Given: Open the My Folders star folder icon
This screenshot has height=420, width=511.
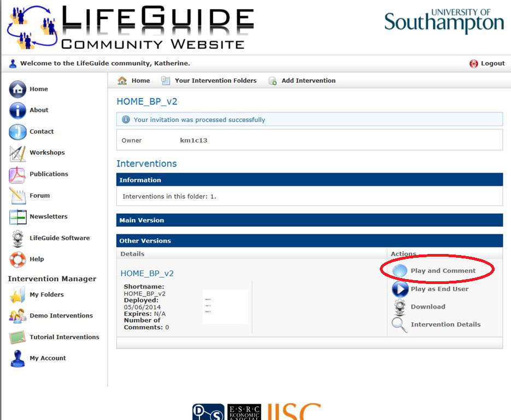Looking at the screenshot, I should click(x=17, y=295).
